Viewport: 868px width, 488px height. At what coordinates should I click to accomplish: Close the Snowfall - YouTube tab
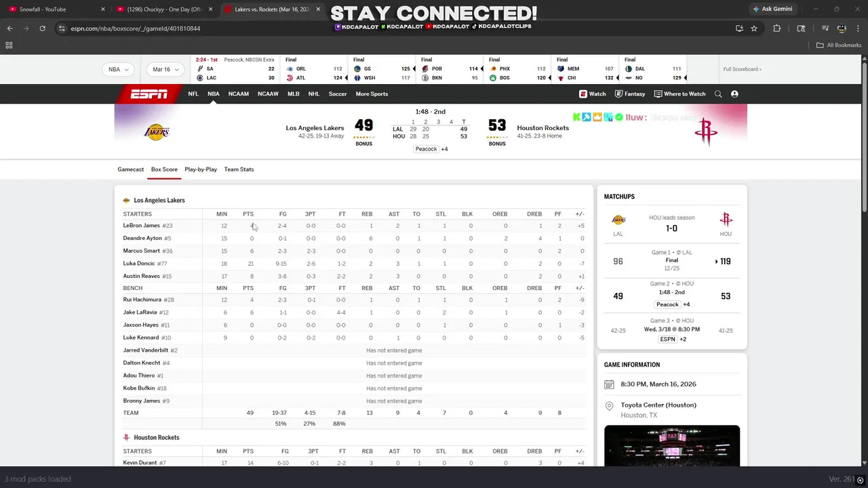pos(103,9)
